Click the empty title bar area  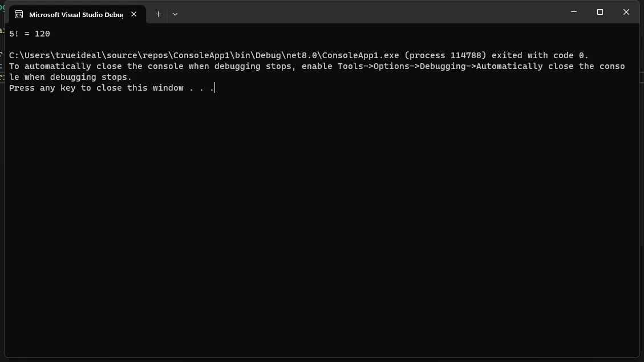point(371,13)
